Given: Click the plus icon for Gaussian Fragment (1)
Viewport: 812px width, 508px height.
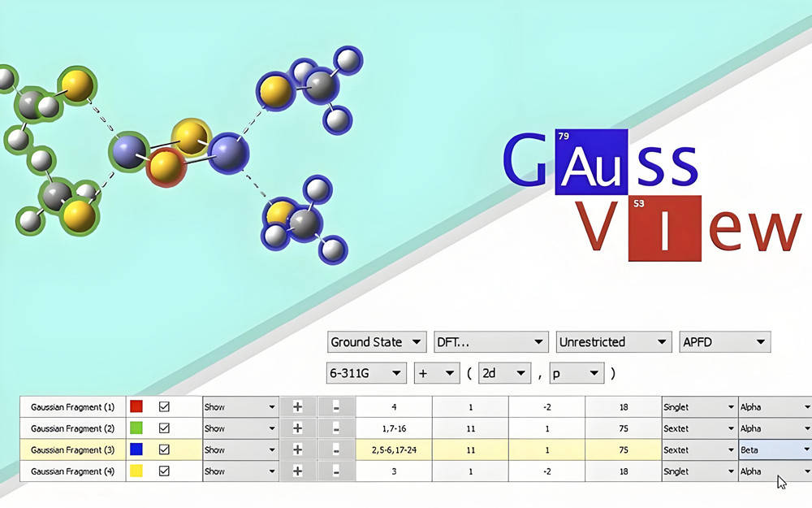Looking at the screenshot, I should click(297, 406).
